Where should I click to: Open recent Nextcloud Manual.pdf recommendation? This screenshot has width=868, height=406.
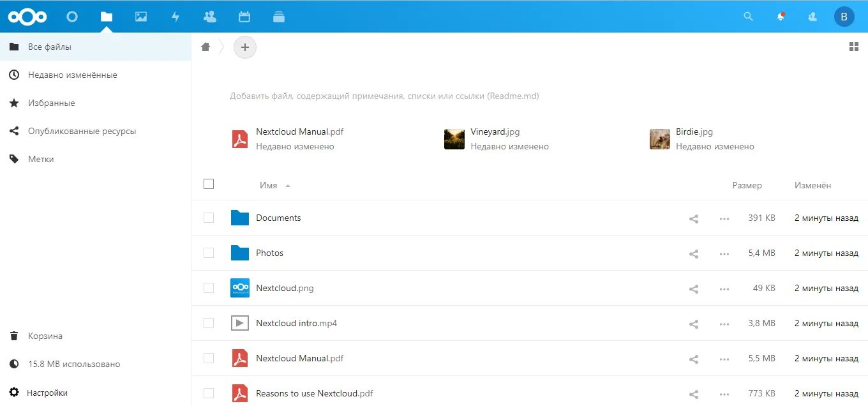(x=288, y=139)
